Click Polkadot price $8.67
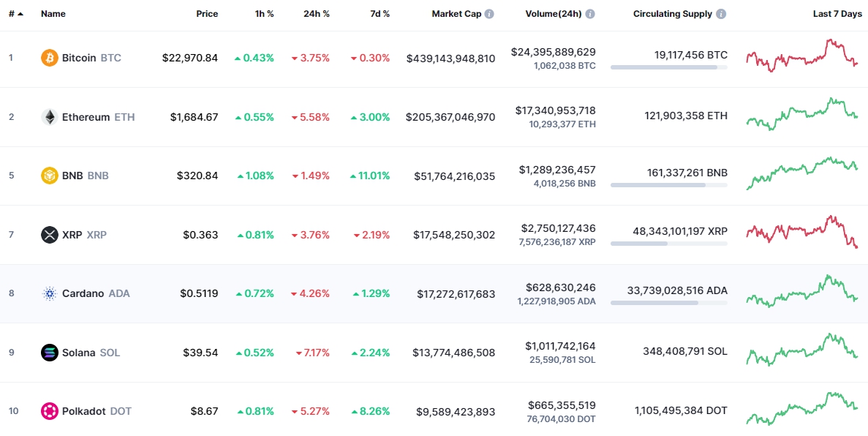The image size is (868, 436). click(x=203, y=411)
